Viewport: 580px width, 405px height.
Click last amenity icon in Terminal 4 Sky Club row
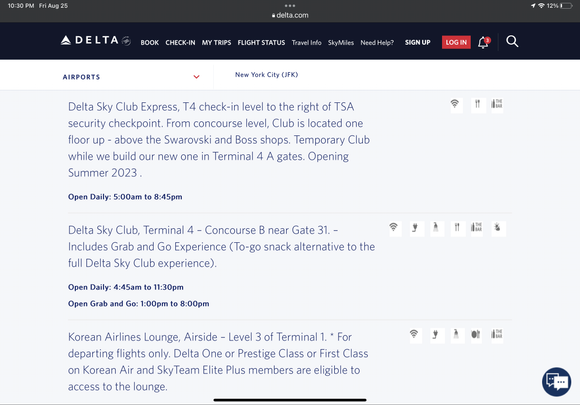point(498,228)
